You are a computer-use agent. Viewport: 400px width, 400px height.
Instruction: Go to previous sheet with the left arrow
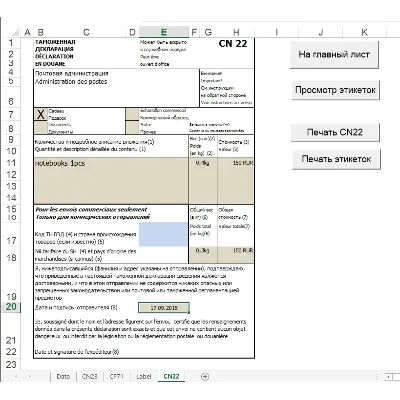(x=16, y=377)
